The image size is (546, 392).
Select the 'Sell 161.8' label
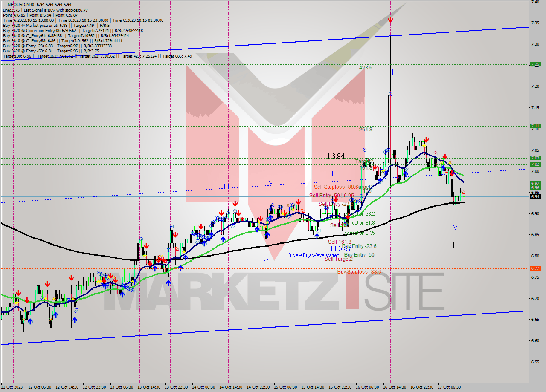(x=340, y=242)
